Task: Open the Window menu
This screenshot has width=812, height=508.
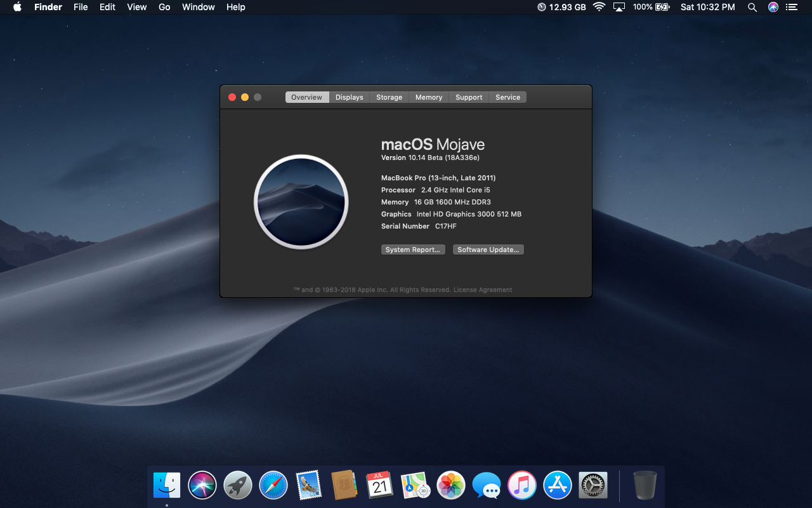Action: tap(199, 7)
